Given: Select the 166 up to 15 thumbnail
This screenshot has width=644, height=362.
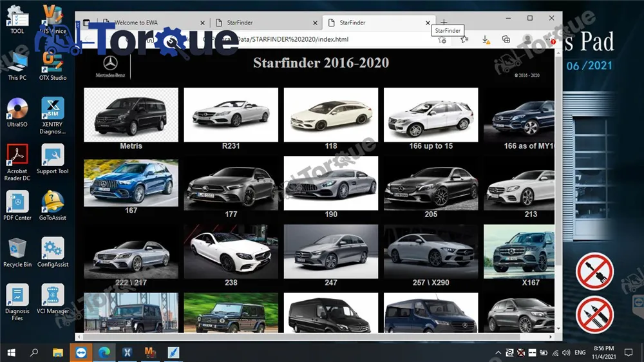Looking at the screenshot, I should pos(431,115).
